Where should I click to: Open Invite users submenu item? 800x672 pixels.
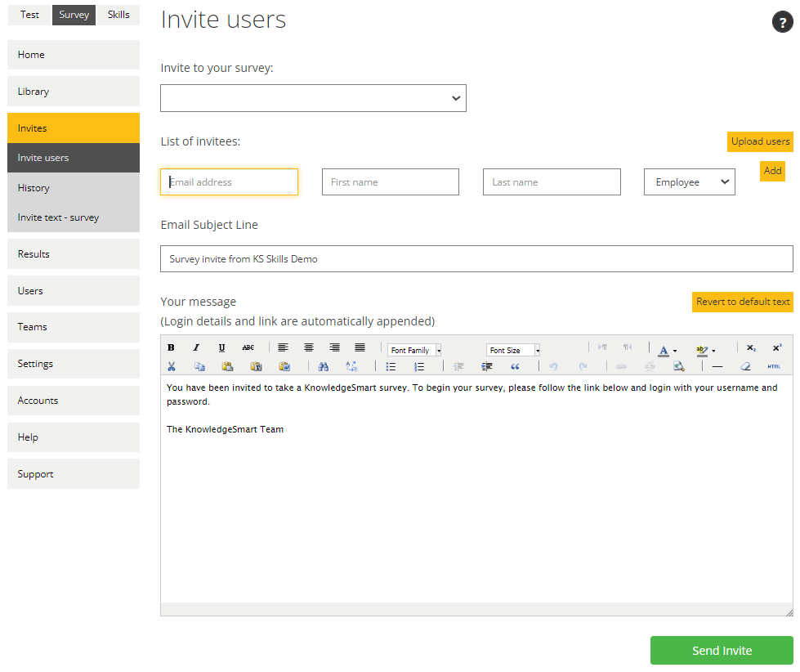74,158
